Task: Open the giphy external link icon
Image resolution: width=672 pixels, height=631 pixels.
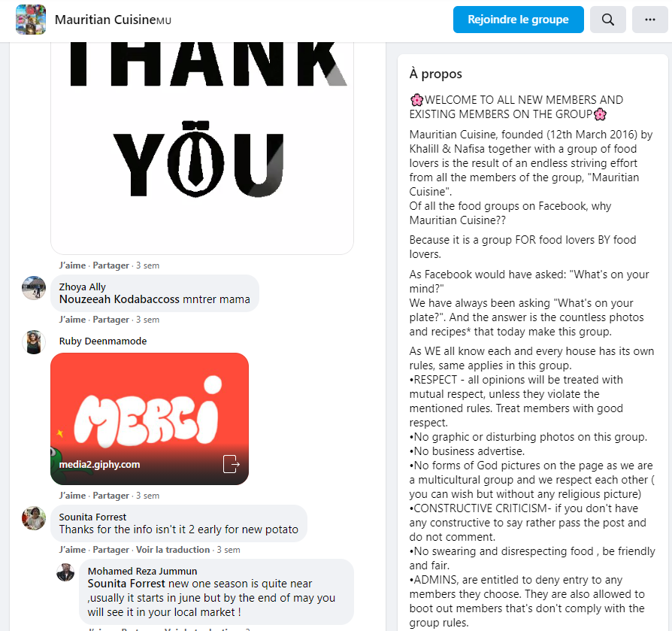Action: [x=231, y=464]
